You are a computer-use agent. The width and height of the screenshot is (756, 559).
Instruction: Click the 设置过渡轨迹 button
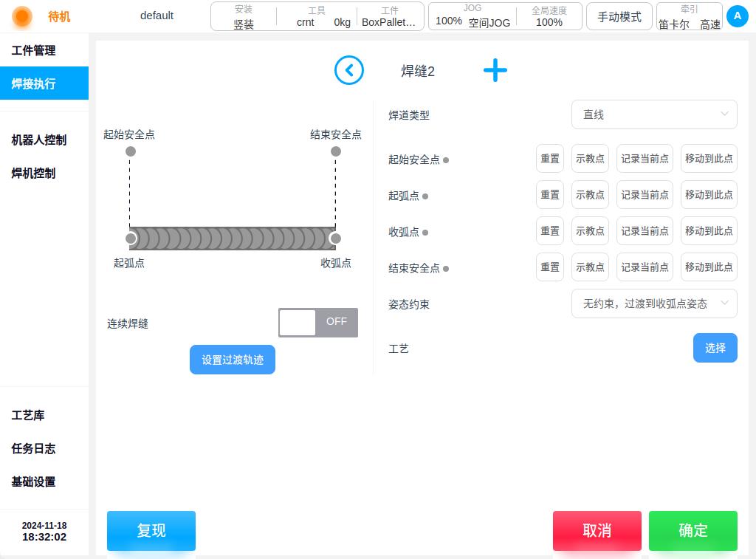click(x=233, y=360)
